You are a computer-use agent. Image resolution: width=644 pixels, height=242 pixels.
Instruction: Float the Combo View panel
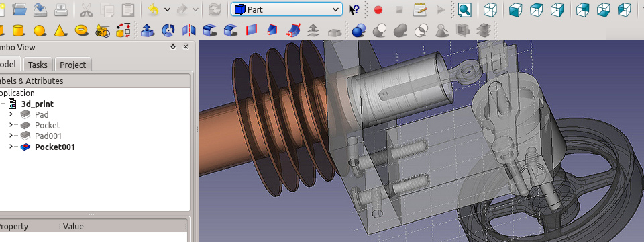173,47
